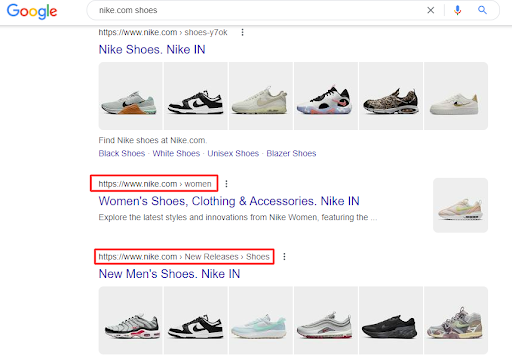This screenshot has width=512, height=361.
Task: Open the black-and-white Dunk thumbnail in Nike Shoes row
Action: coord(196,96)
